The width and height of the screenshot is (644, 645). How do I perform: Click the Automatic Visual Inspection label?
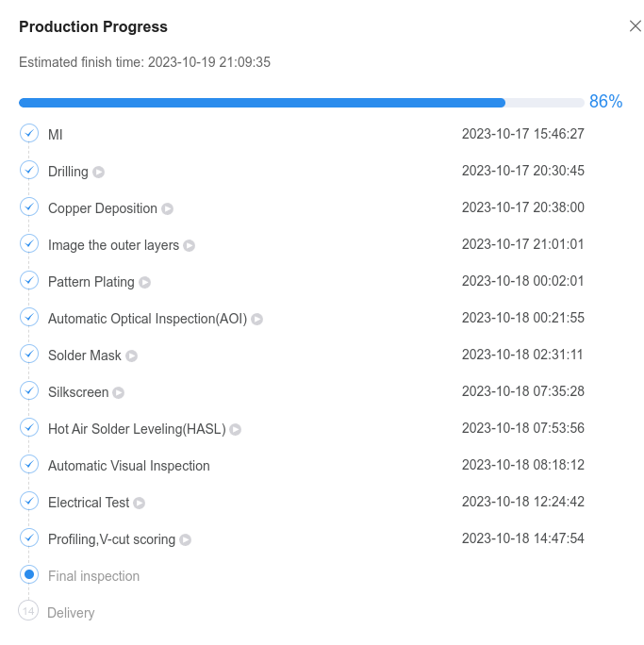click(x=129, y=466)
